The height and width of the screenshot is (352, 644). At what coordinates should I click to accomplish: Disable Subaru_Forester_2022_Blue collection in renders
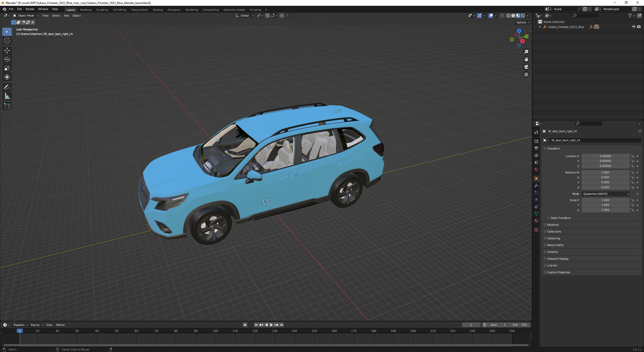639,27
